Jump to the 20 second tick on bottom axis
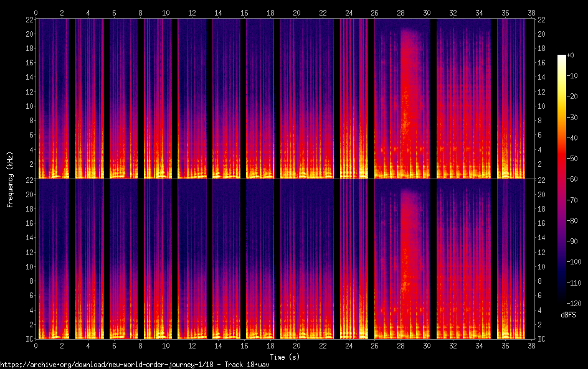 tap(297, 344)
